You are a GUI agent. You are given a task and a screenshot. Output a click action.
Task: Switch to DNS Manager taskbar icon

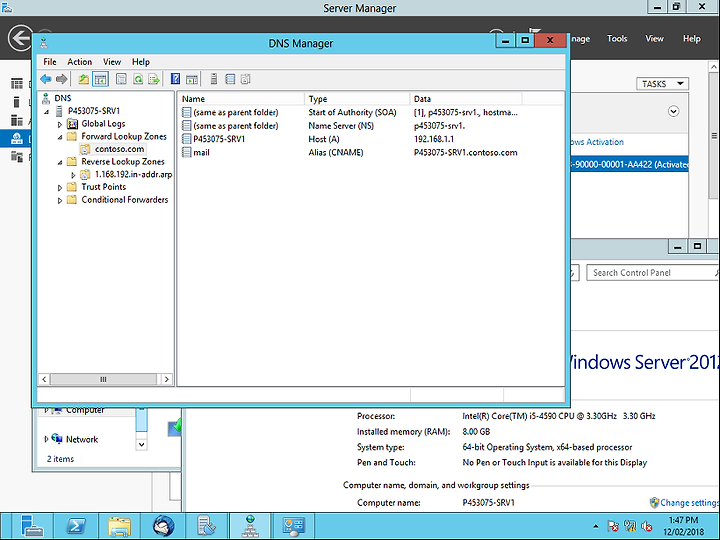[x=250, y=526]
